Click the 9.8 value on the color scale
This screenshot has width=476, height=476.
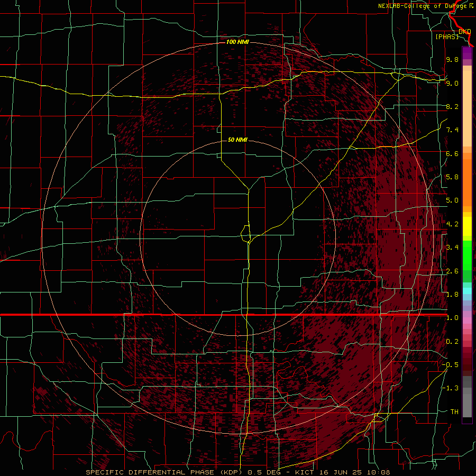pos(452,60)
